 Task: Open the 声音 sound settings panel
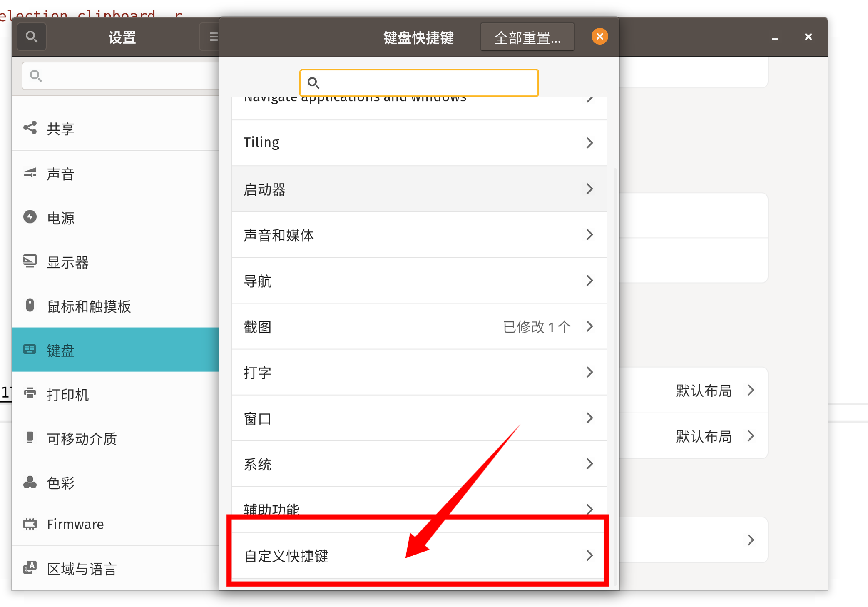point(116,173)
